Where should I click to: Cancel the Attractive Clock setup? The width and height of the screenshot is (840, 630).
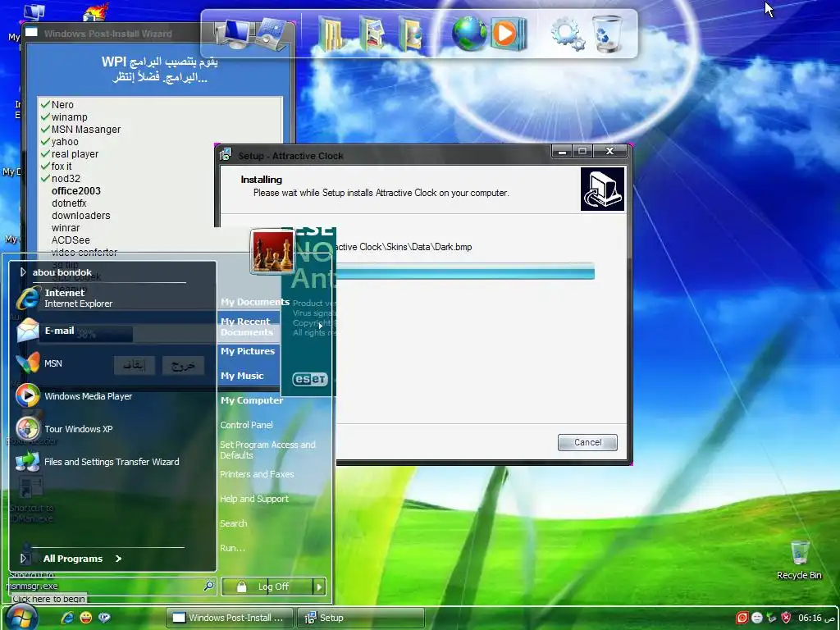[587, 442]
